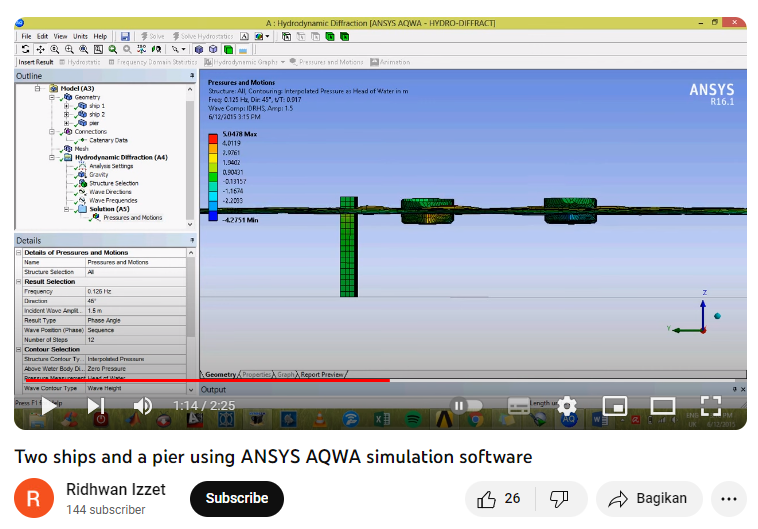Viewport: 758px width, 529px height.
Task: Click the Animation insert result item
Action: pos(390,62)
